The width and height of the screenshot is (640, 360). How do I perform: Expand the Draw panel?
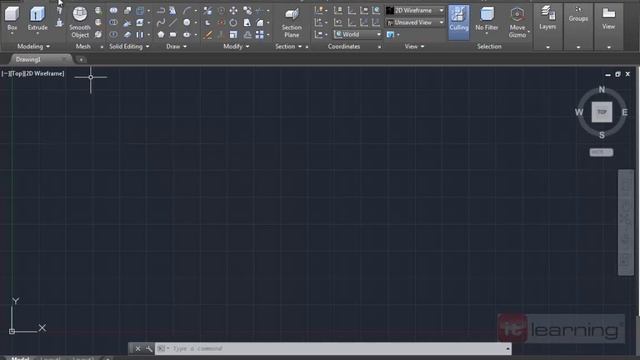[176, 47]
